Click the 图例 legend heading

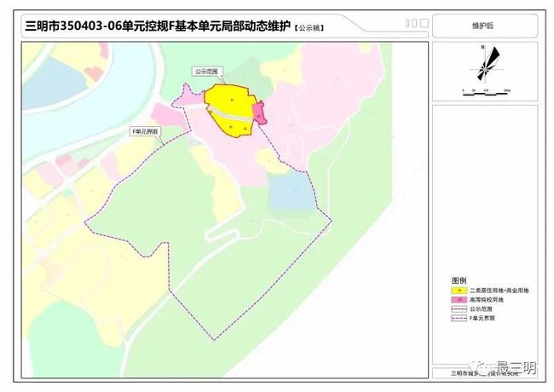[x=459, y=280]
